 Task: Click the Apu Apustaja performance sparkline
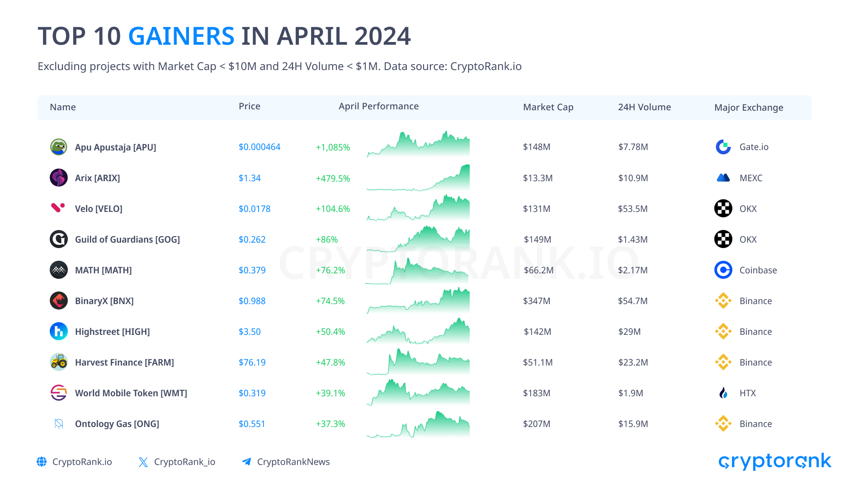418,144
